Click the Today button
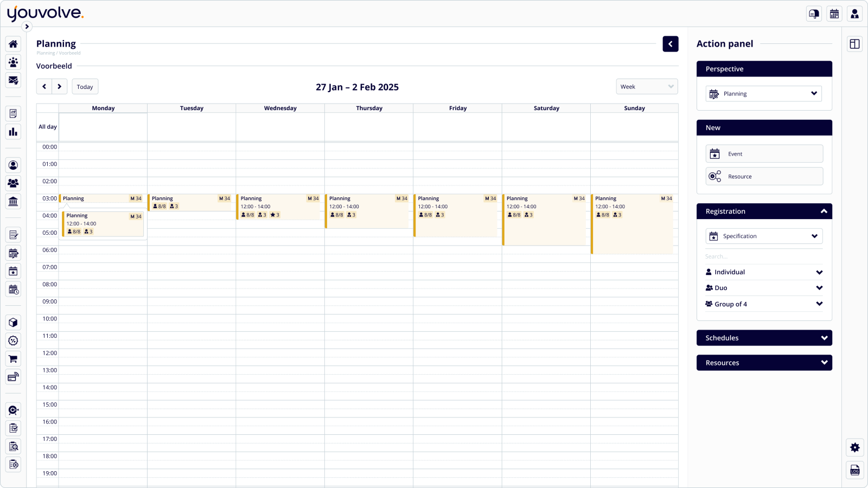The width and height of the screenshot is (868, 488). coord(85,87)
